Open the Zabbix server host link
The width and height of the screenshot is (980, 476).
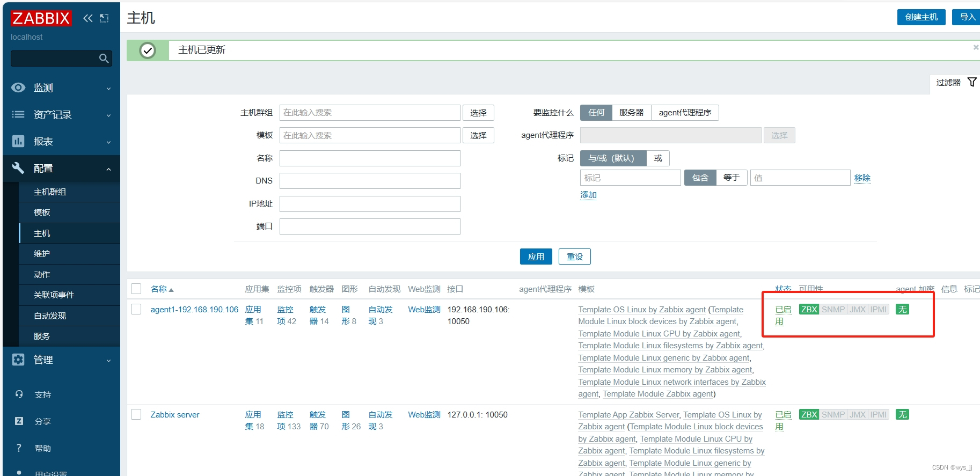tap(174, 415)
